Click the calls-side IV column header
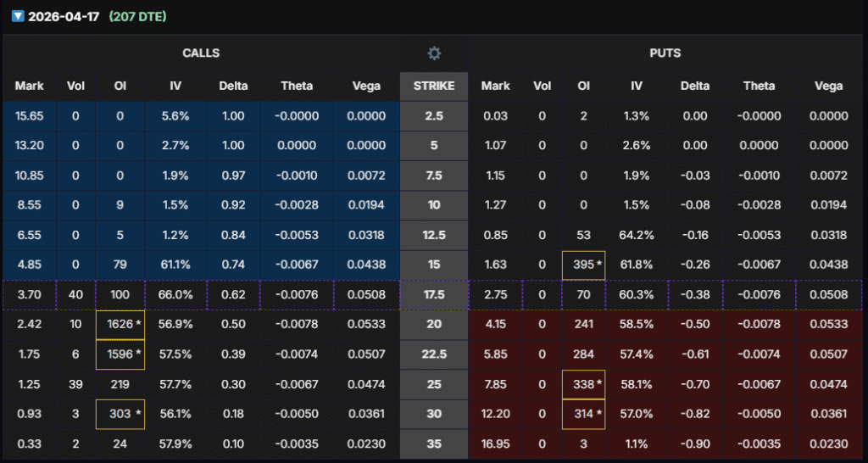The image size is (868, 463). (x=176, y=86)
